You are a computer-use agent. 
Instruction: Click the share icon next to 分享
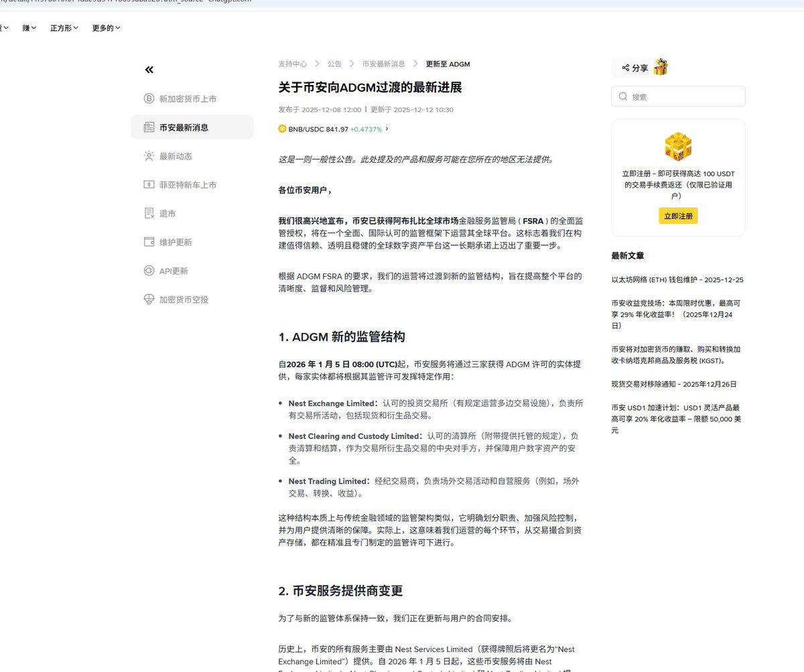pyautogui.click(x=625, y=68)
